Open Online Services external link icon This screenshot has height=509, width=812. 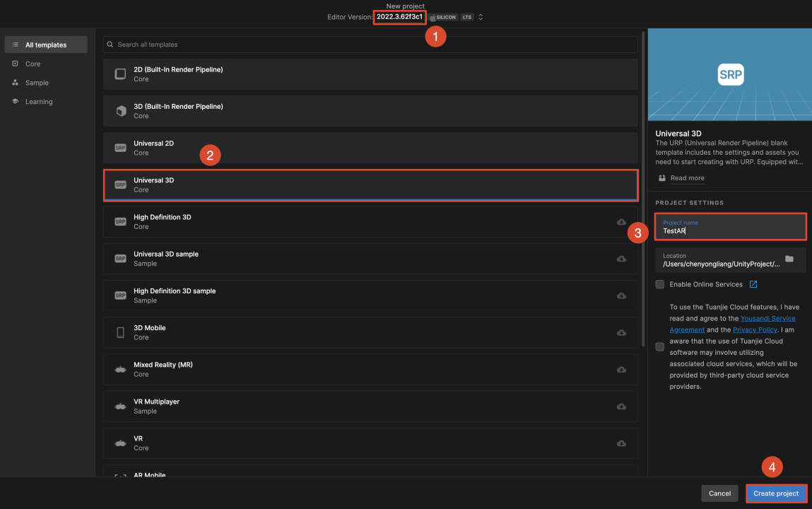753,284
